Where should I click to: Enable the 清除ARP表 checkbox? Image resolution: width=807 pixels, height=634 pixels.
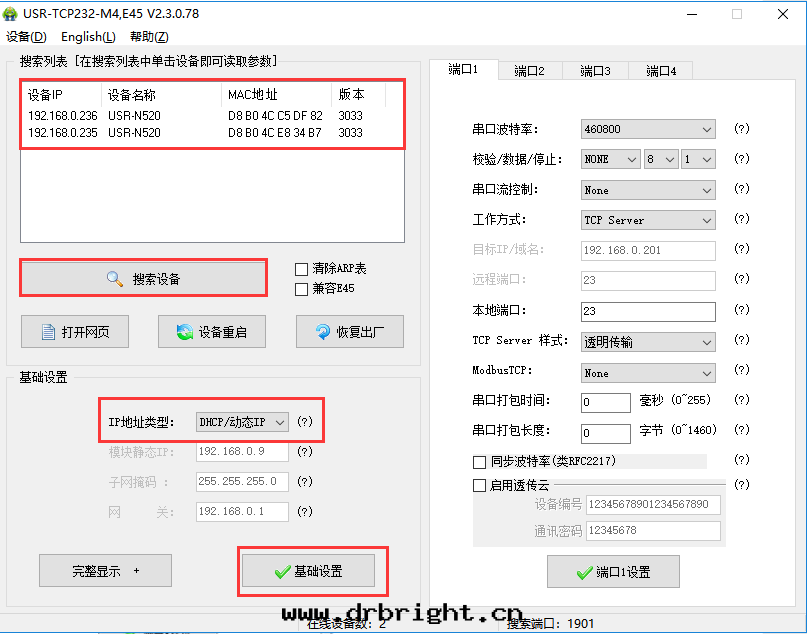(x=301, y=269)
